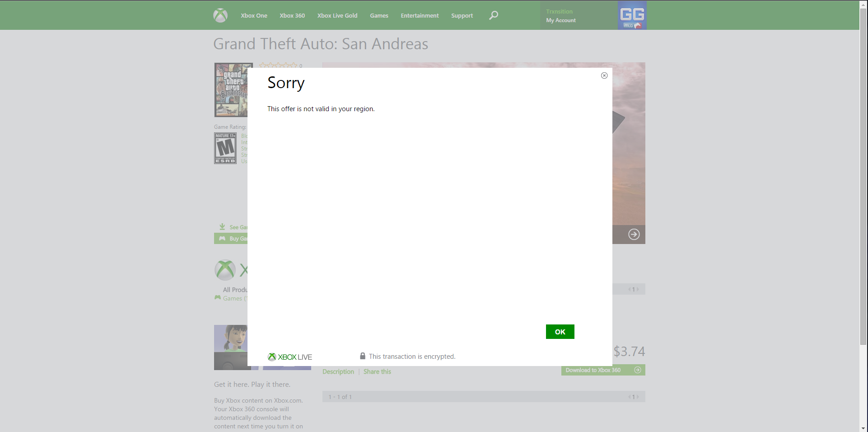
Task: Click the star rating row
Action: pos(278,66)
